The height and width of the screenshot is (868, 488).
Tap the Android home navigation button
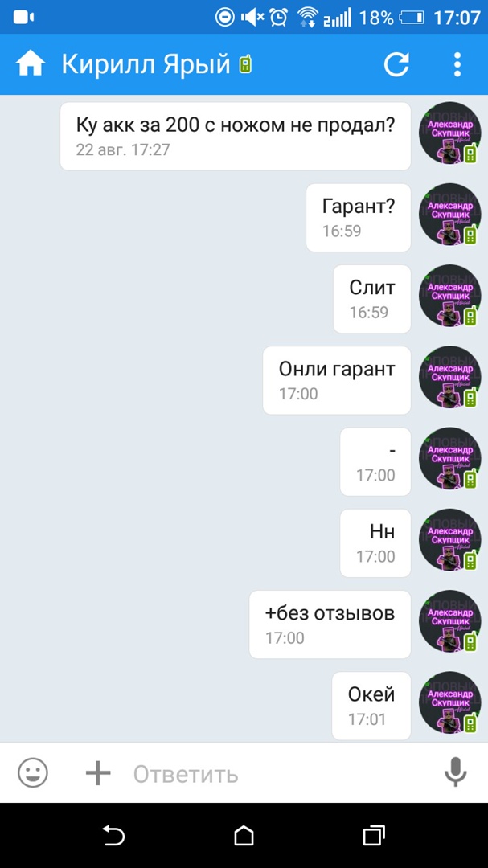244,835
